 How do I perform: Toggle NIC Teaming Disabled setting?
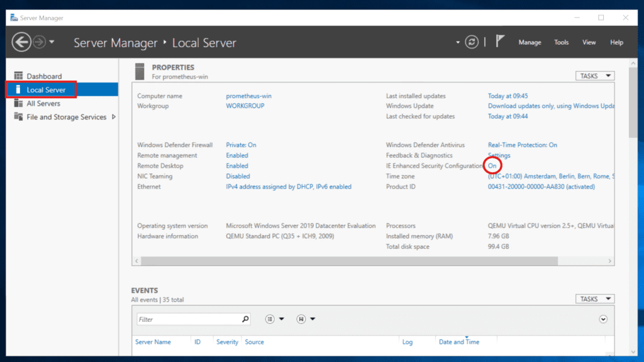(x=238, y=177)
